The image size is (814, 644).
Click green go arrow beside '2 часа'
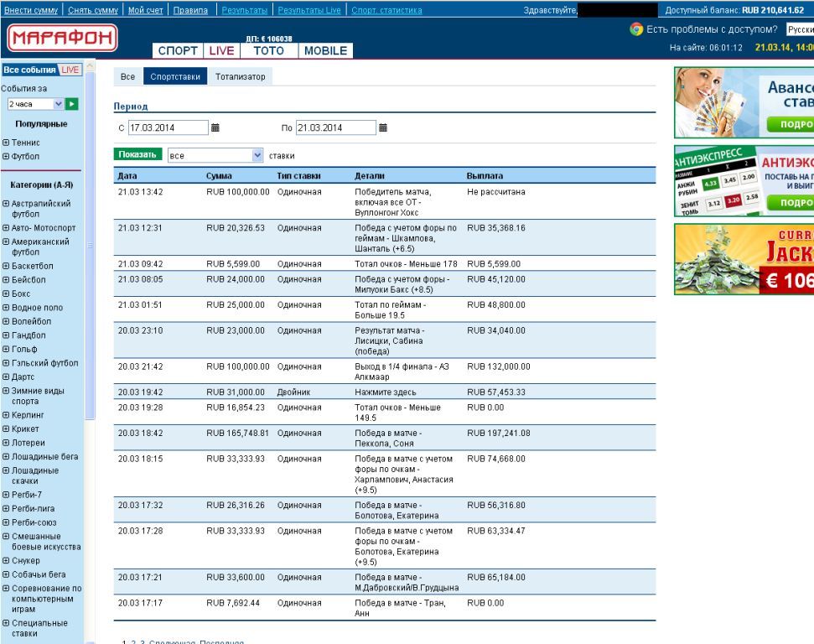tap(71, 104)
